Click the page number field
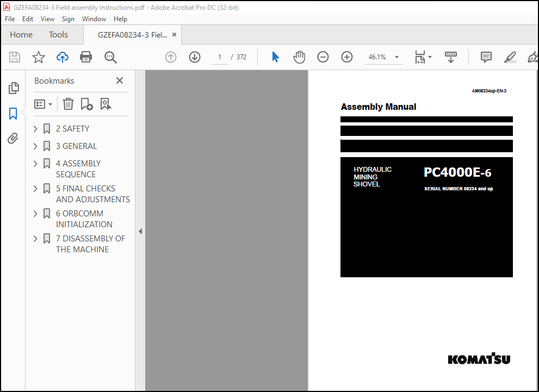The width and height of the screenshot is (539, 392). (x=219, y=57)
